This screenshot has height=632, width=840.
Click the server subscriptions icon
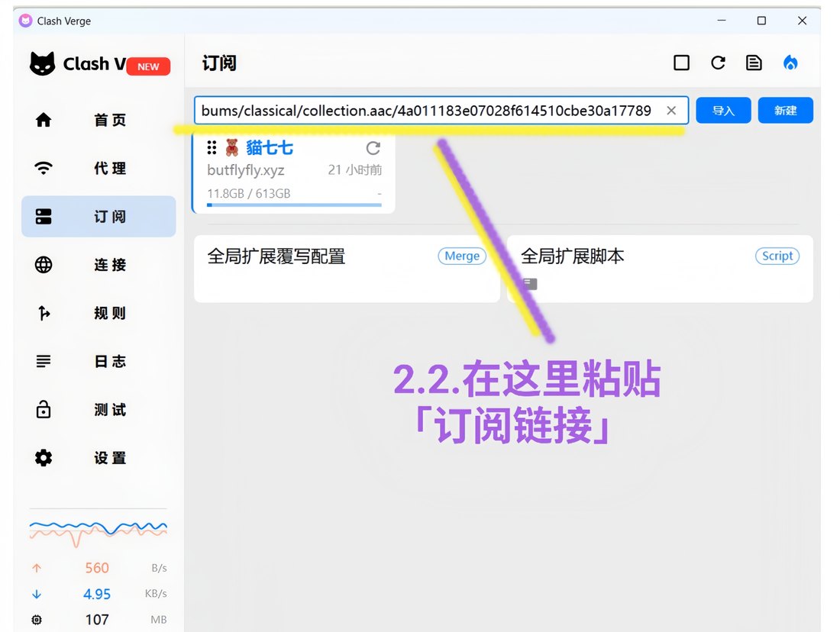[x=44, y=216]
